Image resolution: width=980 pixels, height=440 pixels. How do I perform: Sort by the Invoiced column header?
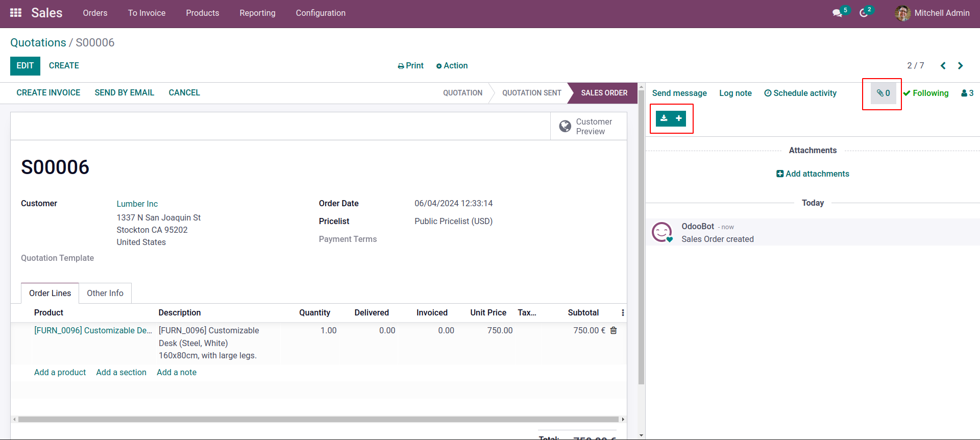(432, 313)
